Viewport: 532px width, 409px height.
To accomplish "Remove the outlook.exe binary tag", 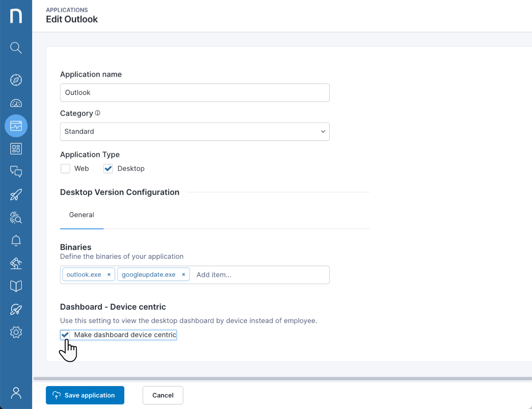I will pos(109,275).
